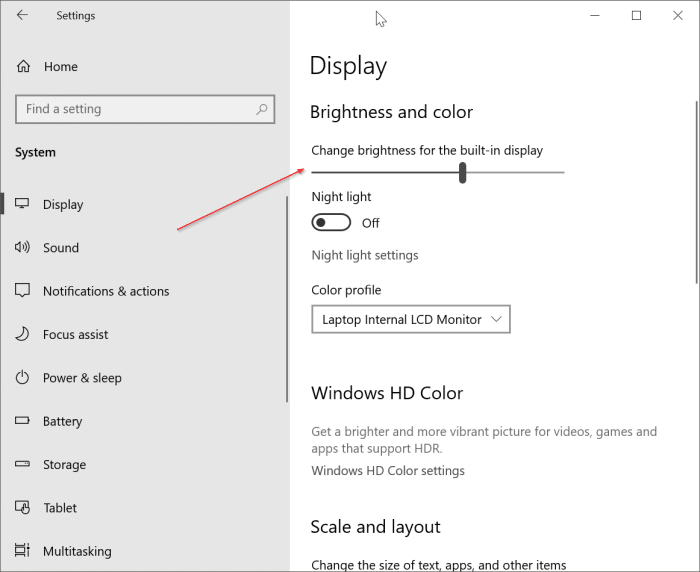Viewport: 700px width, 572px height.
Task: Click the Sound speaker icon
Action: click(22, 247)
